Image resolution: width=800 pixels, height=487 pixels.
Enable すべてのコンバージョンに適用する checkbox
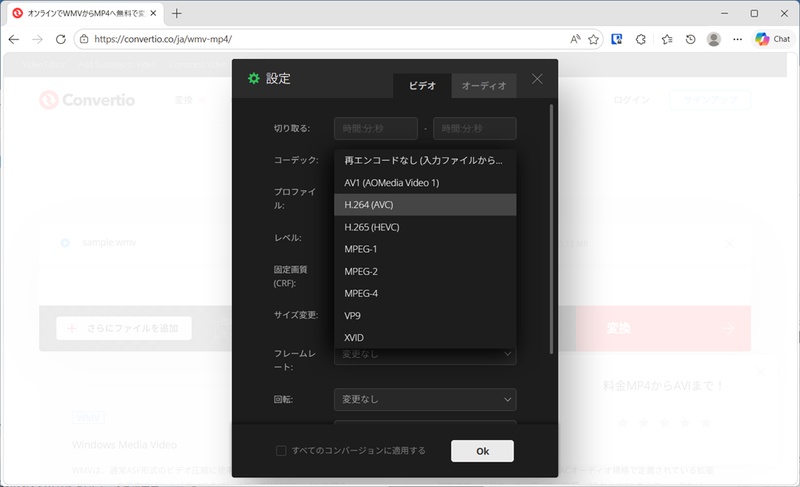(x=281, y=451)
